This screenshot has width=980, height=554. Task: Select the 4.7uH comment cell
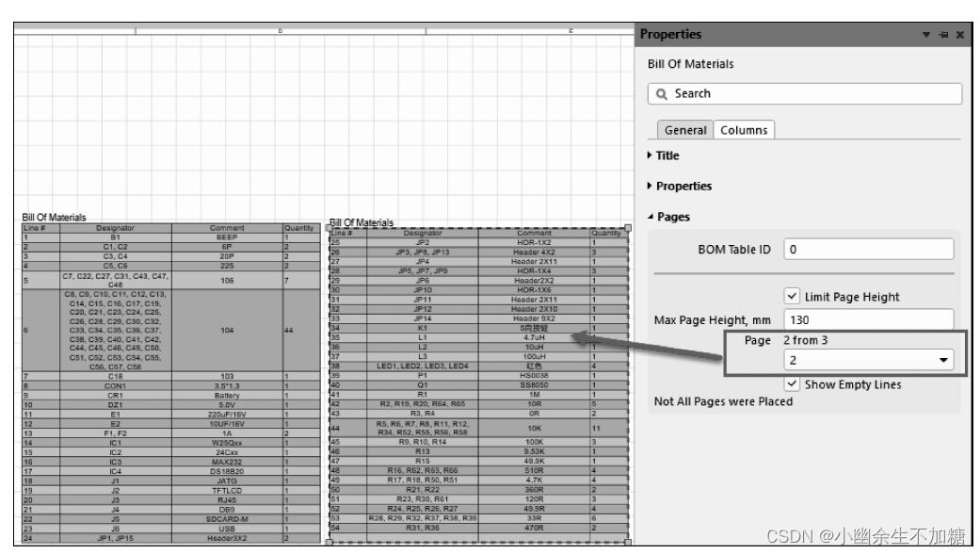tap(535, 337)
